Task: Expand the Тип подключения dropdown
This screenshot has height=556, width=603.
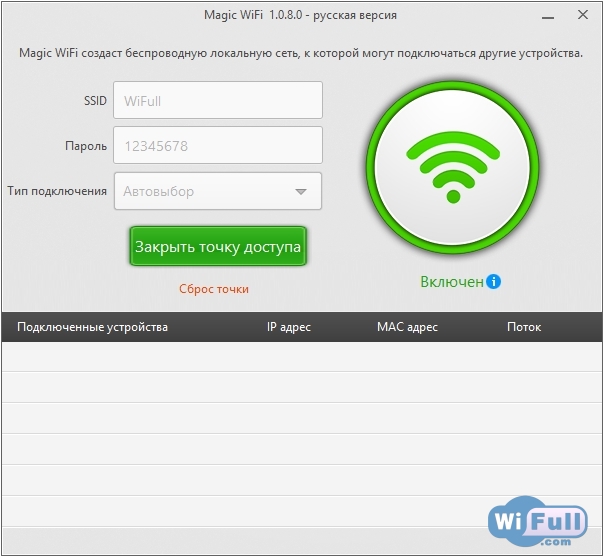Action: pyautogui.click(x=218, y=191)
